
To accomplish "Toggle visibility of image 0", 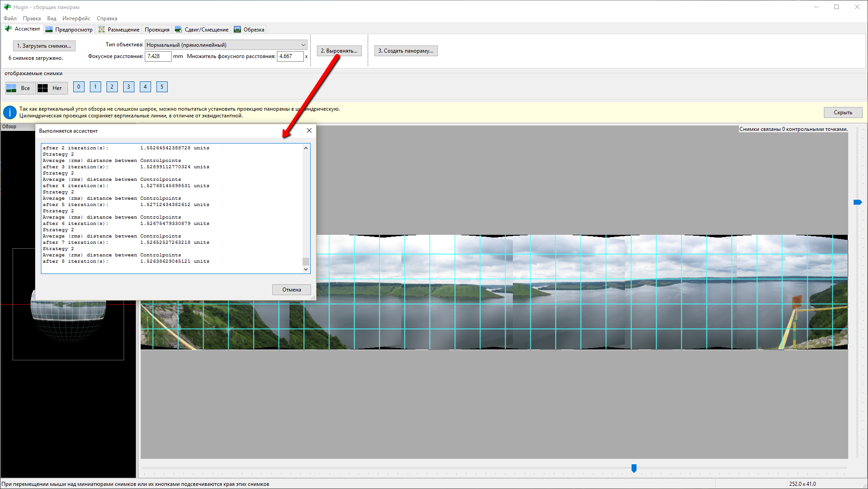I will coord(79,87).
